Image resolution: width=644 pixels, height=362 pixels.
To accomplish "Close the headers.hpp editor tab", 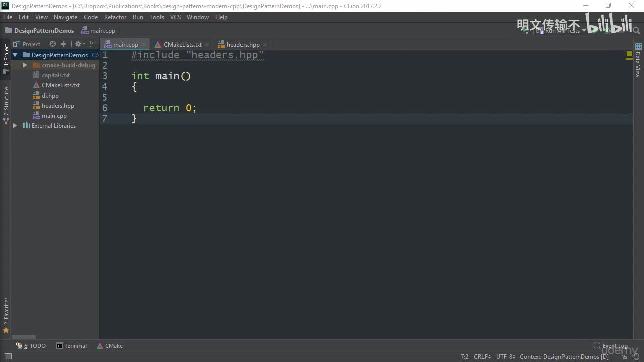I will (265, 45).
